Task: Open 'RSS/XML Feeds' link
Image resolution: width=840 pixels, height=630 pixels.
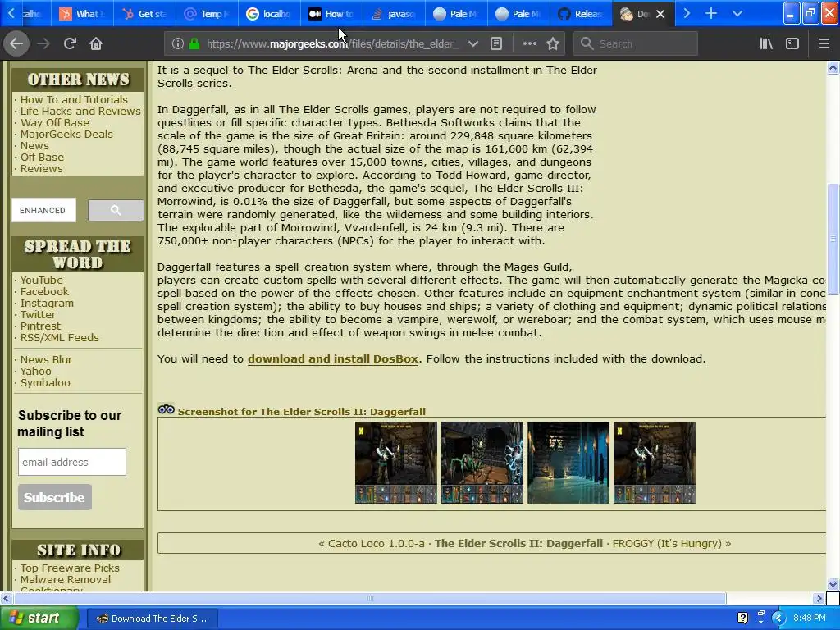Action: [59, 337]
